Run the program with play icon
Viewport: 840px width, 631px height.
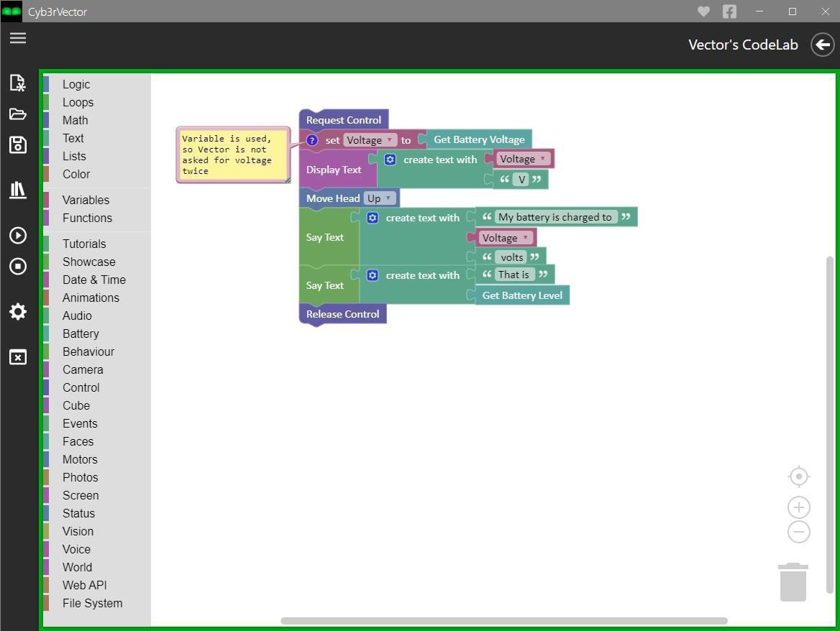[18, 236]
